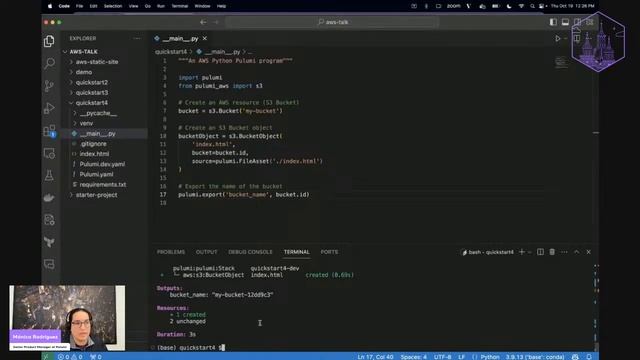The width and height of the screenshot is (640, 360).
Task: Open the Extensions view
Action: [x=49, y=131]
